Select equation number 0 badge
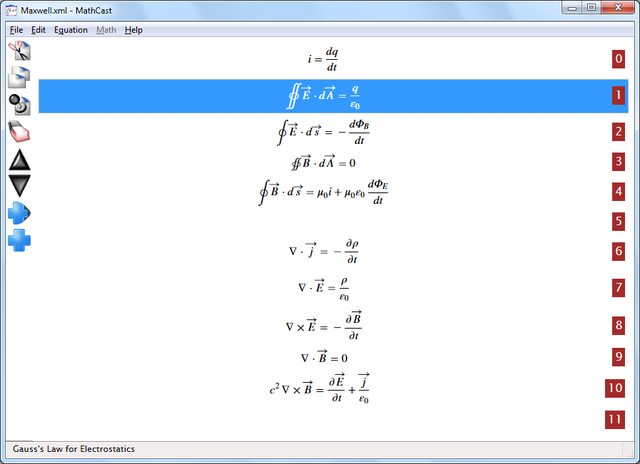The image size is (640, 464). coord(618,59)
